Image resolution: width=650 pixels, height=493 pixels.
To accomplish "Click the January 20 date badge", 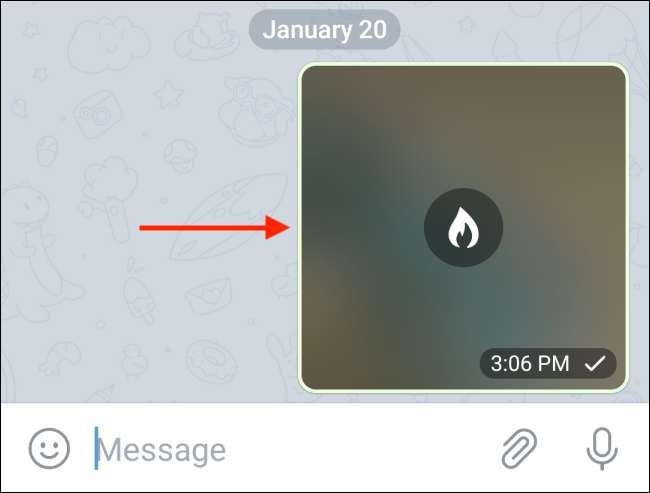I will point(324,30).
